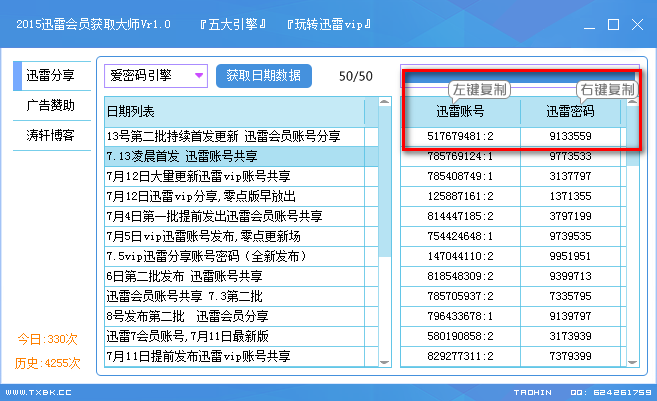This screenshot has width=657, height=401.
Task: Copy account 814447185:2
Action: [460, 216]
